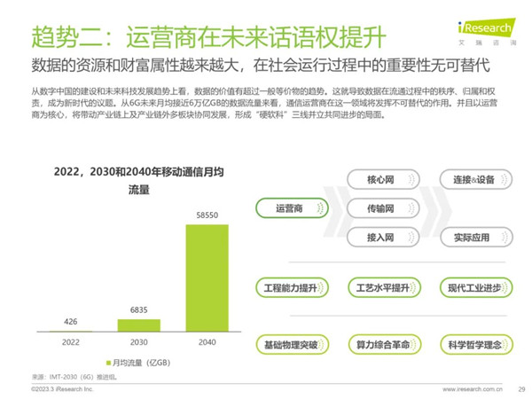Select the 传输网 pill box
This screenshot has width=532, height=399.
coord(383,208)
